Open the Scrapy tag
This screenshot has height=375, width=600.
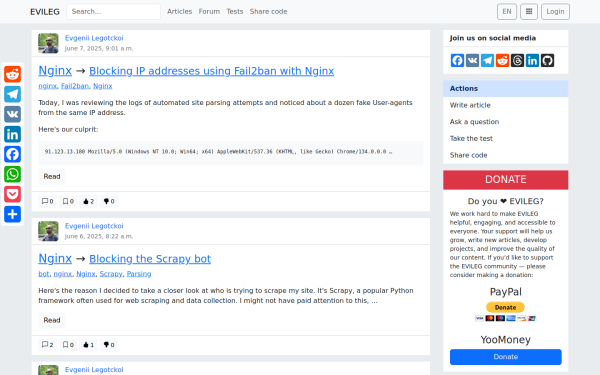coord(111,274)
